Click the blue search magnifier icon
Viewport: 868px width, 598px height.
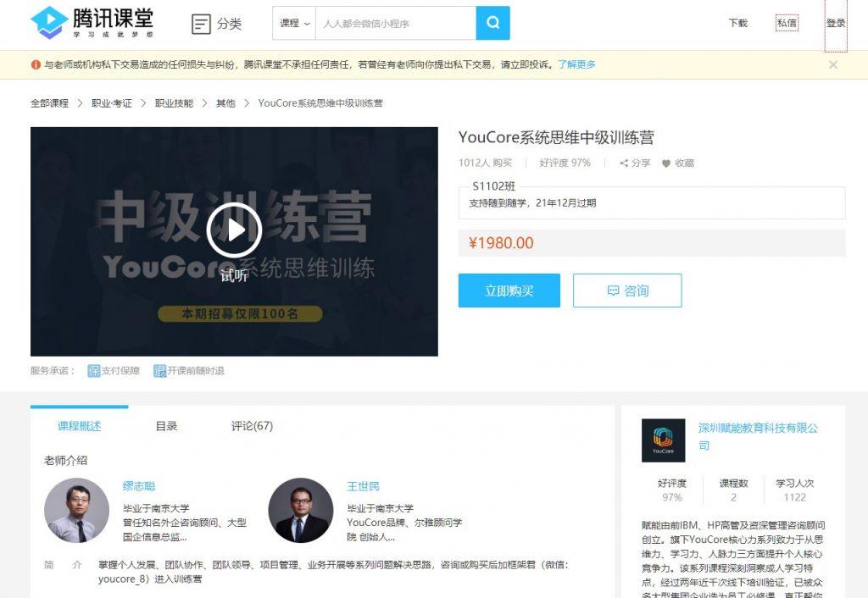tap(492, 23)
